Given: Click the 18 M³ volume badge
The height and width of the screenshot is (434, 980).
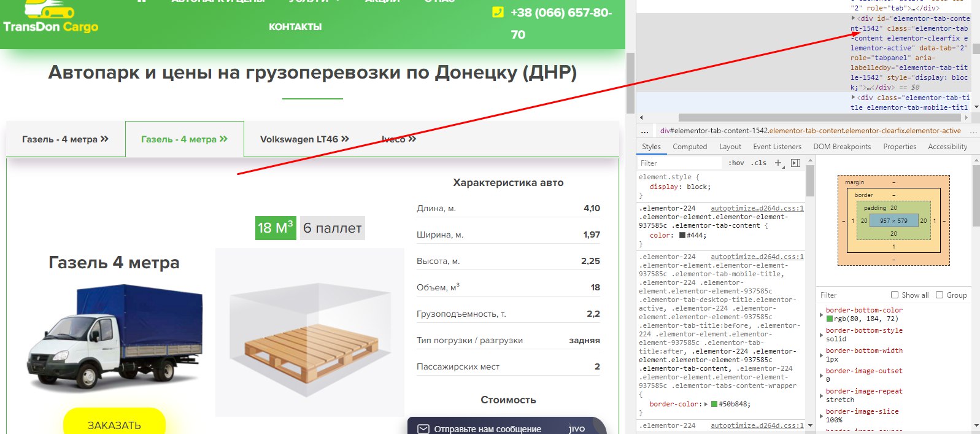Looking at the screenshot, I should click(x=276, y=228).
